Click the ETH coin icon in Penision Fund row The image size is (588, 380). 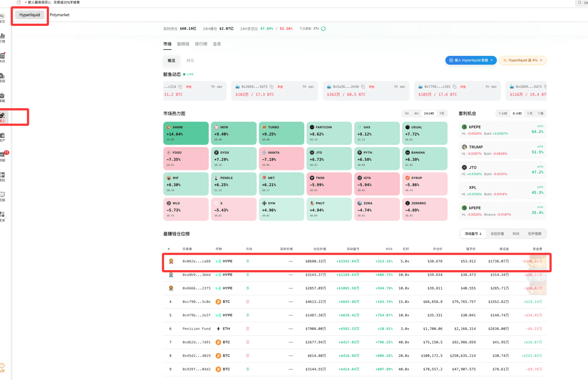(x=218, y=329)
